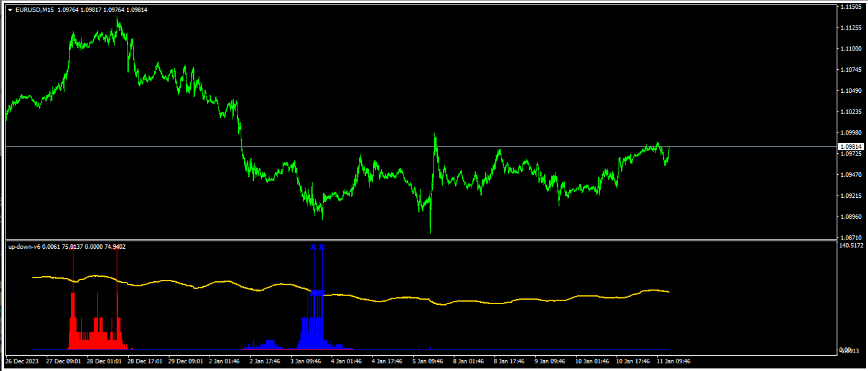
Task: Click the 1.09470 price scale label
Action: tap(851, 175)
